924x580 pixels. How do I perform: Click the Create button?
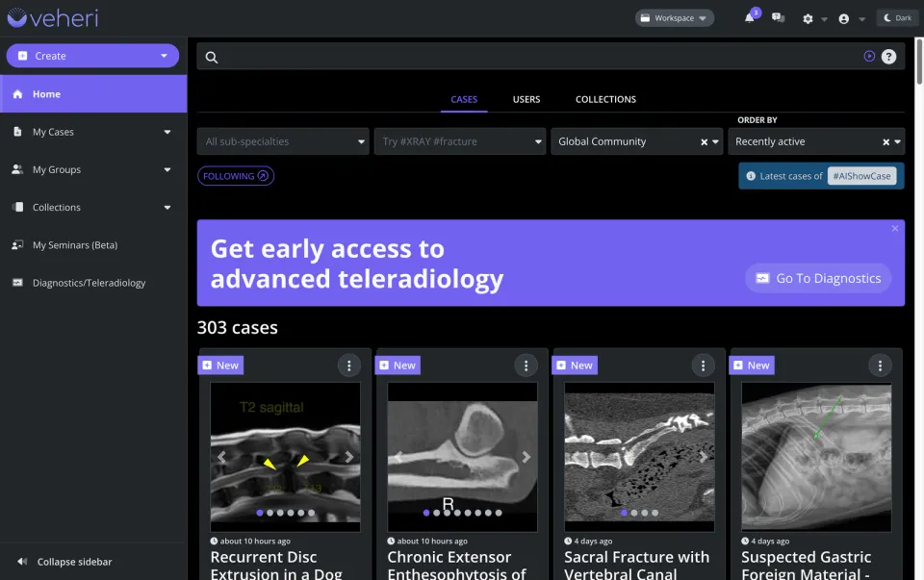click(92, 56)
